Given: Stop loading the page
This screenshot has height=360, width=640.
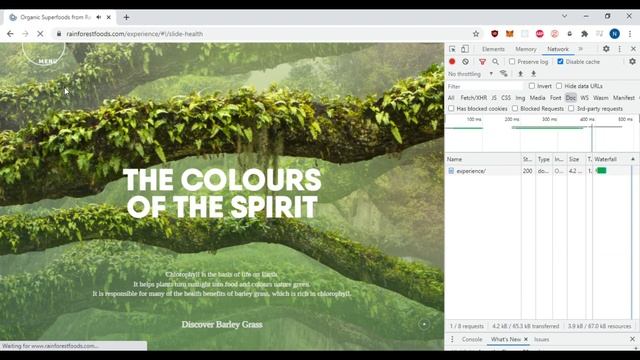Looking at the screenshot, I should pos(40,34).
